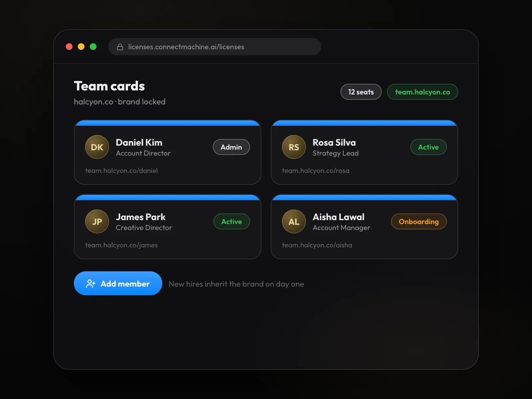
Task: Click the Add member button
Action: click(118, 283)
